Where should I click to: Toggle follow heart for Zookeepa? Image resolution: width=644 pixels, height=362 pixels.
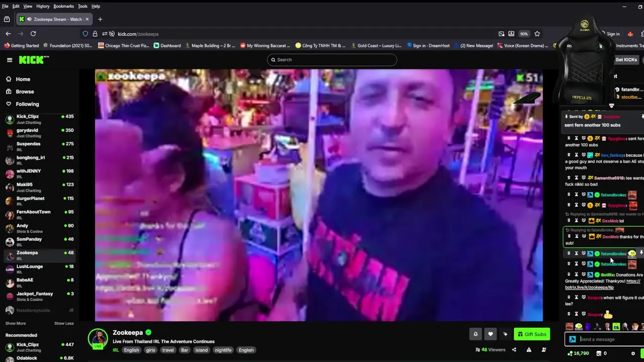click(x=491, y=334)
